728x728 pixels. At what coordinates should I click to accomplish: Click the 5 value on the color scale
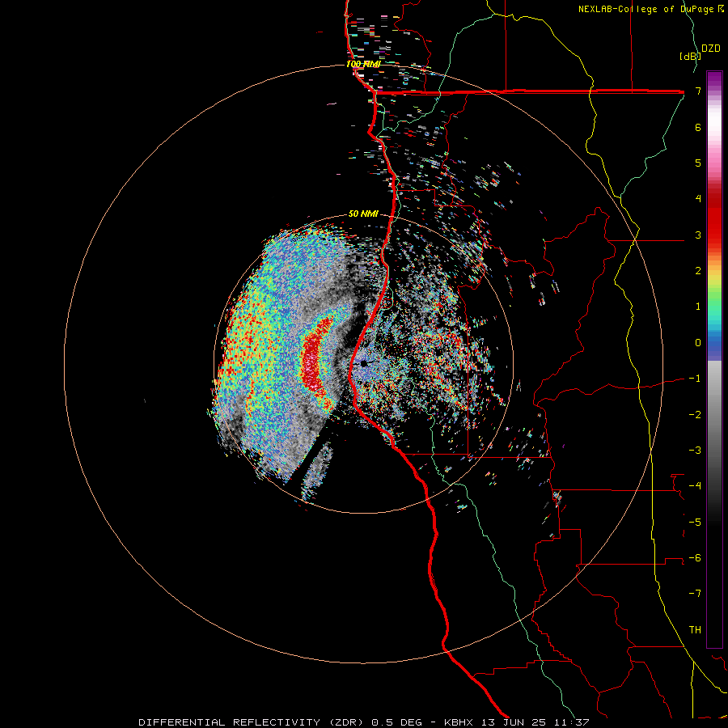point(698,163)
